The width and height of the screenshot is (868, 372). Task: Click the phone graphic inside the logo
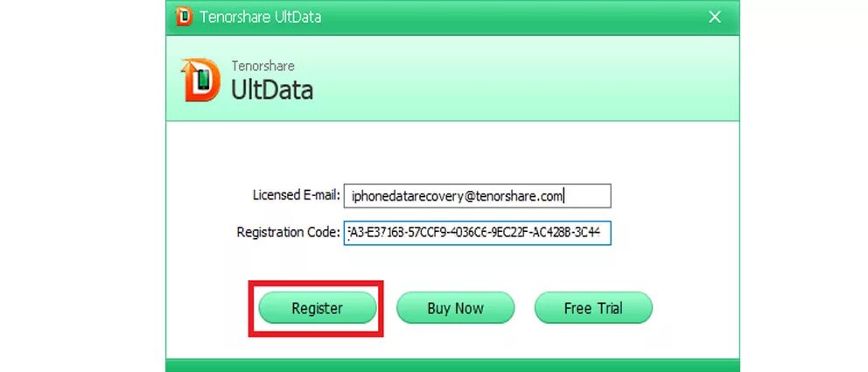(203, 81)
